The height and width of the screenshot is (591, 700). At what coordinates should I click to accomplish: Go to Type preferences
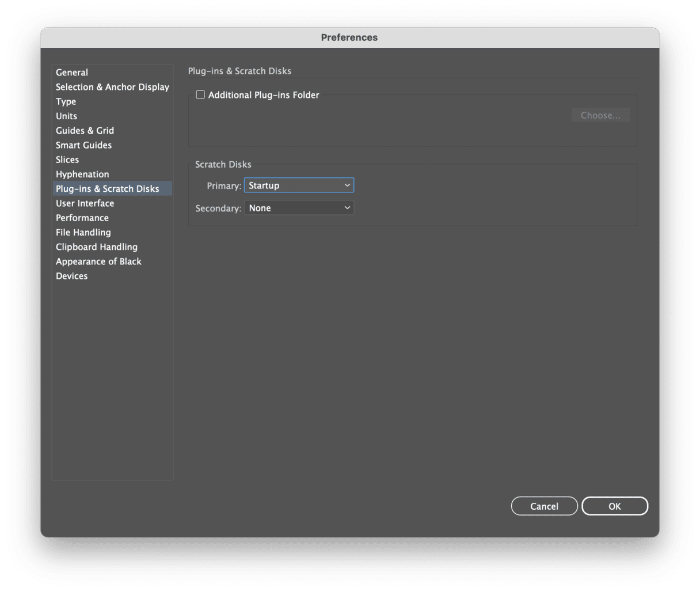[x=112, y=101]
